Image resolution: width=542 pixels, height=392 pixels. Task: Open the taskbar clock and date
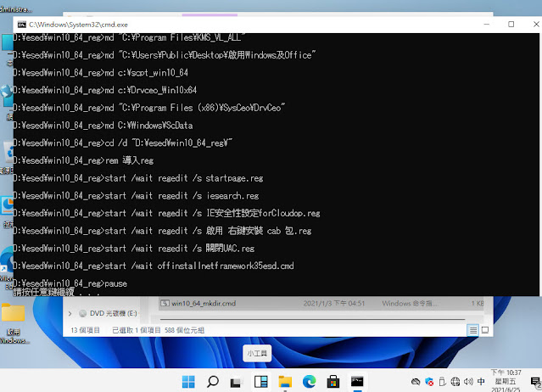coord(506,382)
